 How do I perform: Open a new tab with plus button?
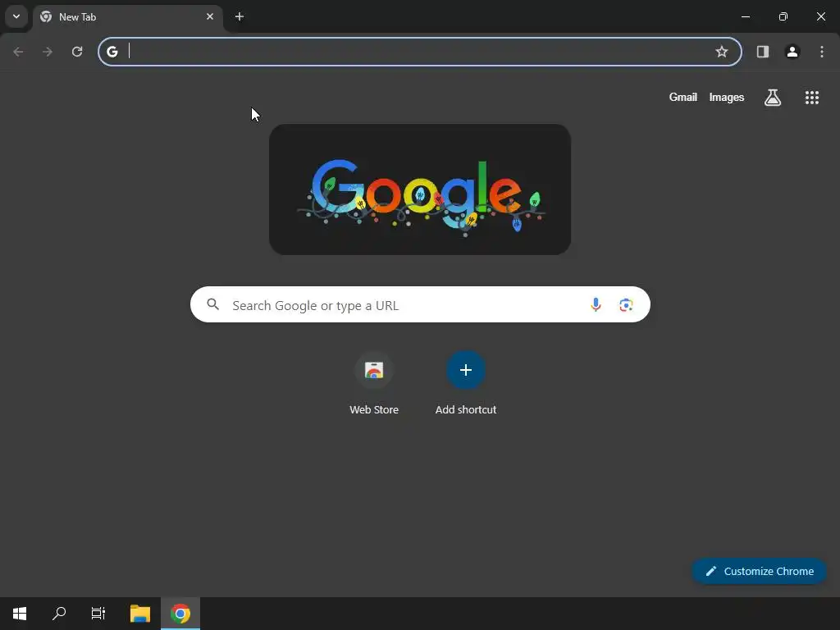(x=240, y=16)
